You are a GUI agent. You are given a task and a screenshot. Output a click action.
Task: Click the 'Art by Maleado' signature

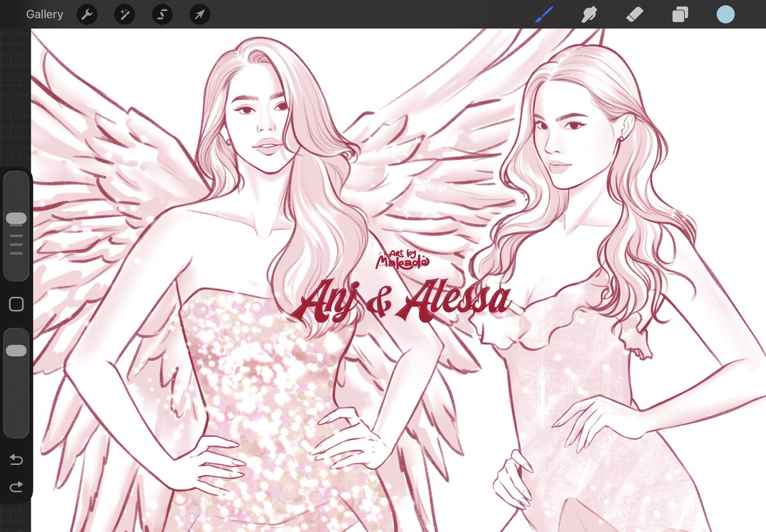(x=404, y=258)
